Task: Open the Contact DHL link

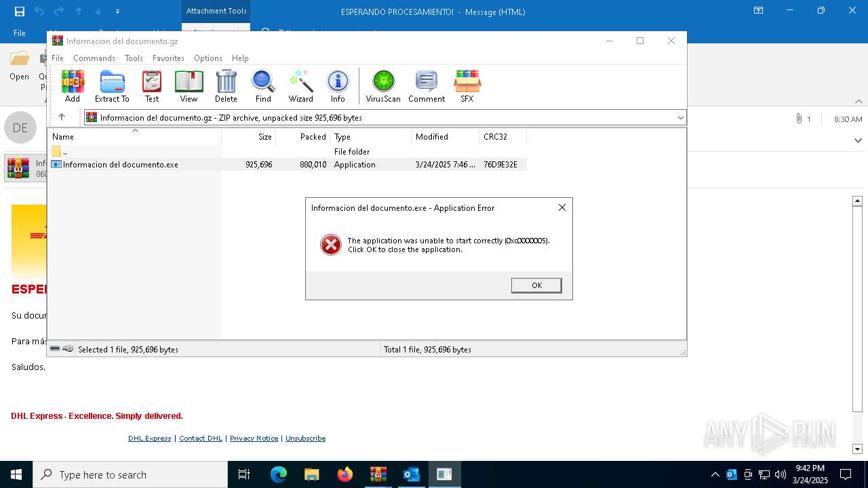Action: point(201,438)
